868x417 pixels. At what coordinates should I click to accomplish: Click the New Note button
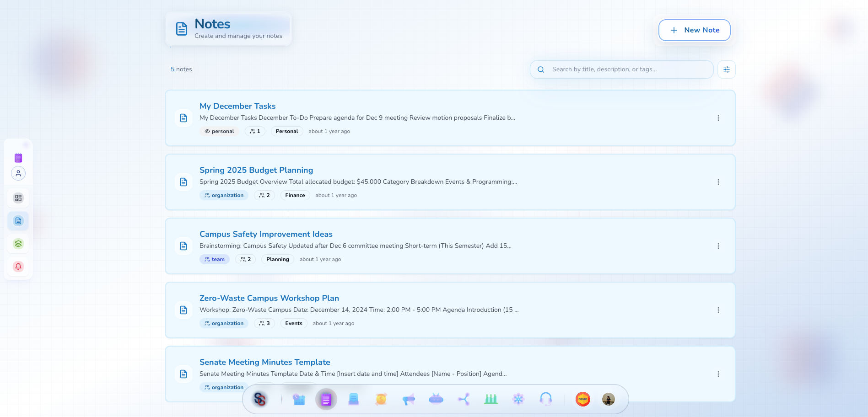tap(694, 30)
